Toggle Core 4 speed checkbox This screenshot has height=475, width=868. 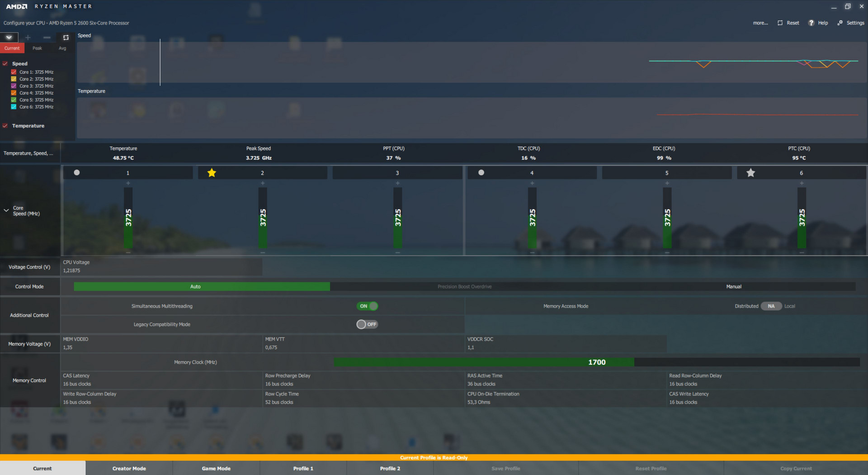tap(14, 93)
